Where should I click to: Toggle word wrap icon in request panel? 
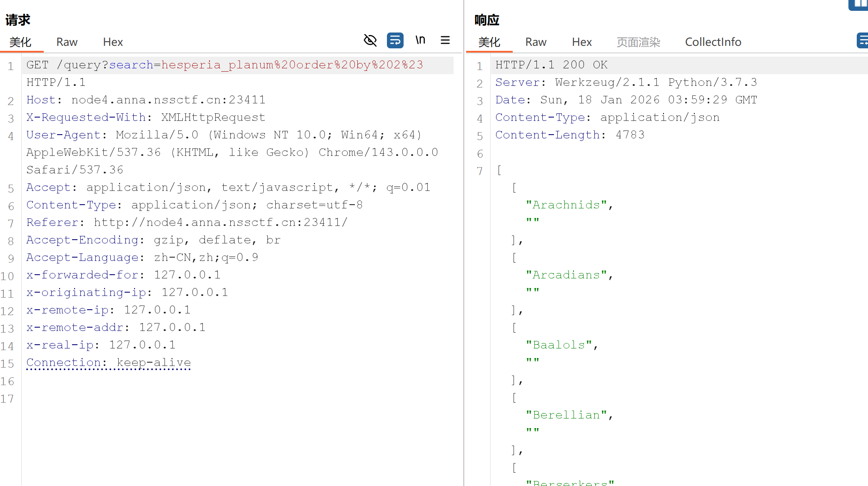click(x=395, y=40)
